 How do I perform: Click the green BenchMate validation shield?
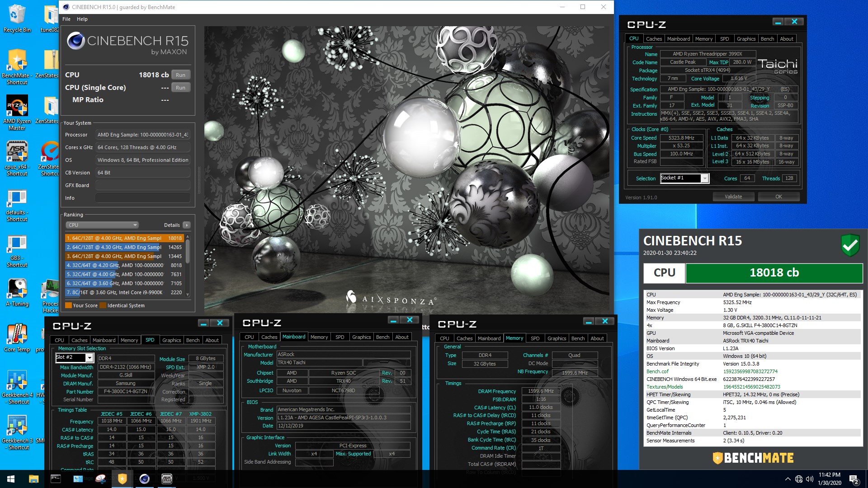pyautogui.click(x=850, y=245)
